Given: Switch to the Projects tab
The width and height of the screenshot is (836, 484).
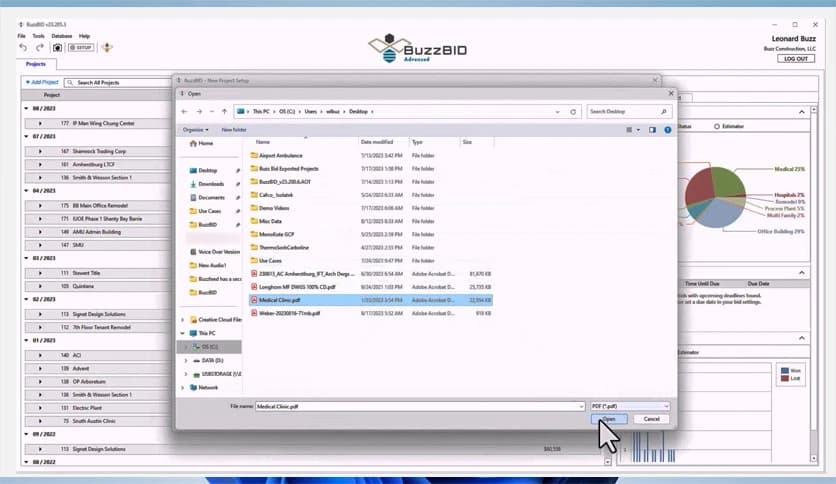Looking at the screenshot, I should (x=36, y=64).
